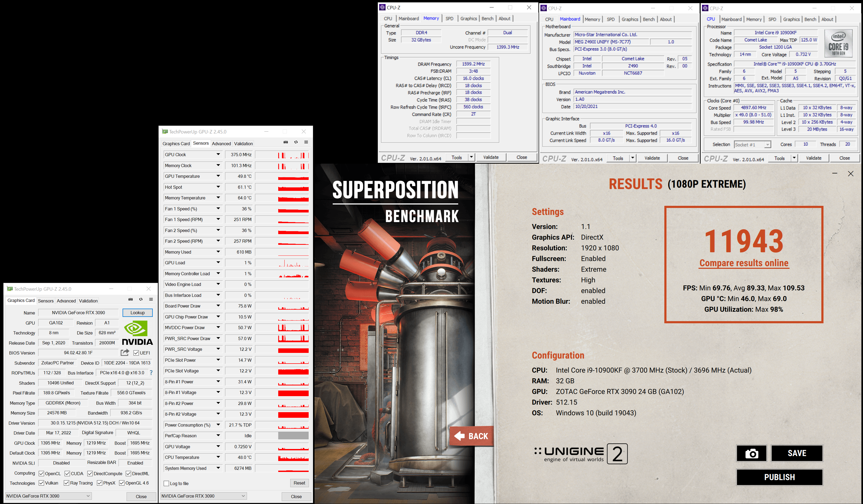Toggle the DirectCompute checkbox
863x504 pixels.
coord(90,474)
